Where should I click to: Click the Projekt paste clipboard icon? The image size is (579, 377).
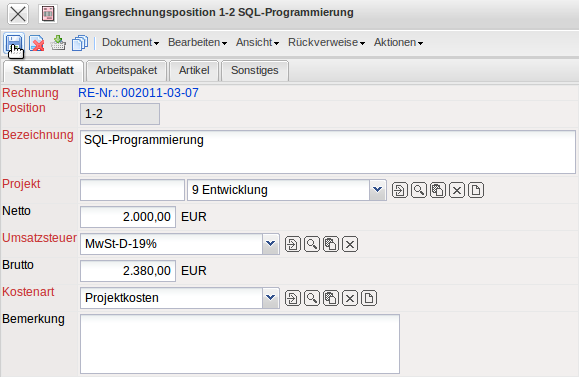tap(438, 191)
